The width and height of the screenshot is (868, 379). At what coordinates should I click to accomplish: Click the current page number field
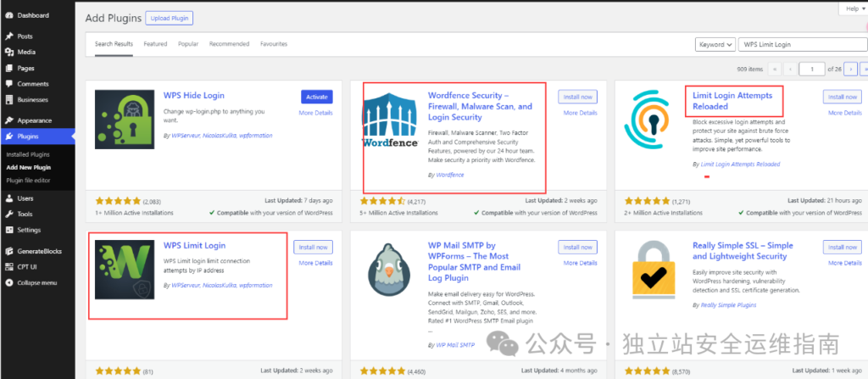coord(812,70)
